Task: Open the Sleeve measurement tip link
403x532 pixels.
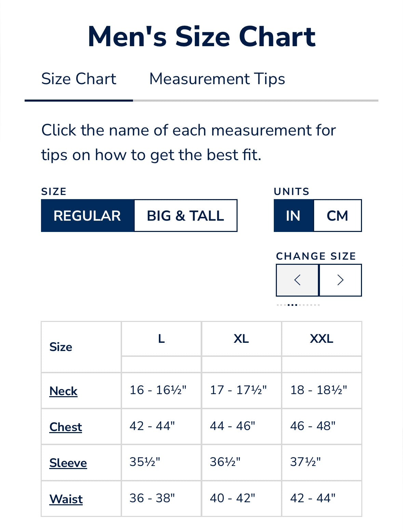Action: (x=68, y=463)
